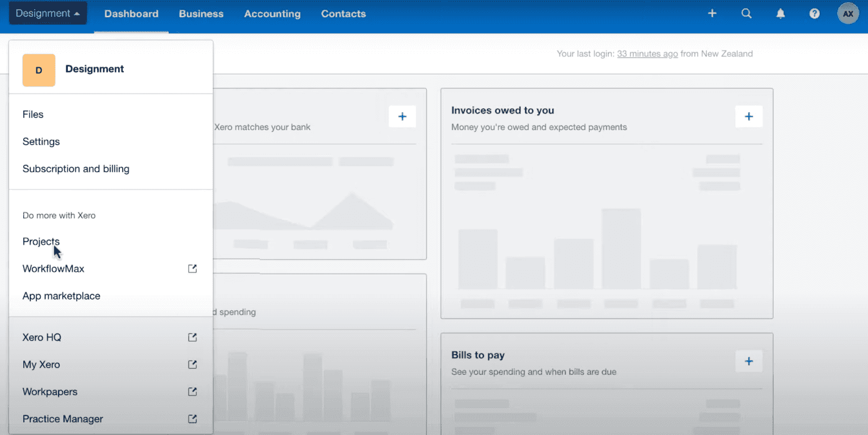This screenshot has height=435, width=868.
Task: Click the orange D organisation logo
Action: coord(39,70)
